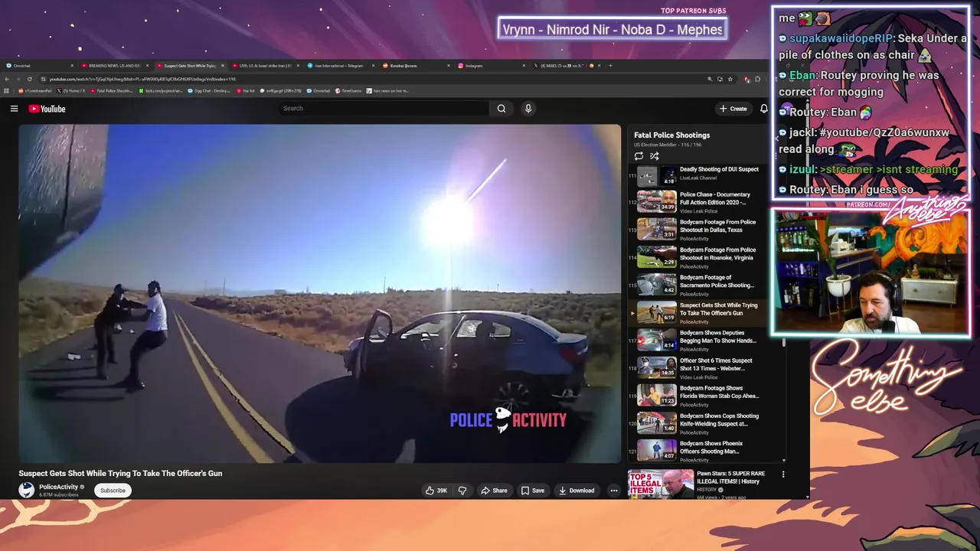Open options menu for Pawn Stars video
The image size is (980, 551).
(783, 474)
